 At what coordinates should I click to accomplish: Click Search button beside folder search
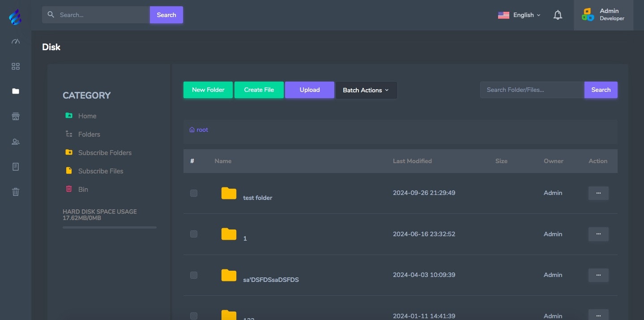601,90
